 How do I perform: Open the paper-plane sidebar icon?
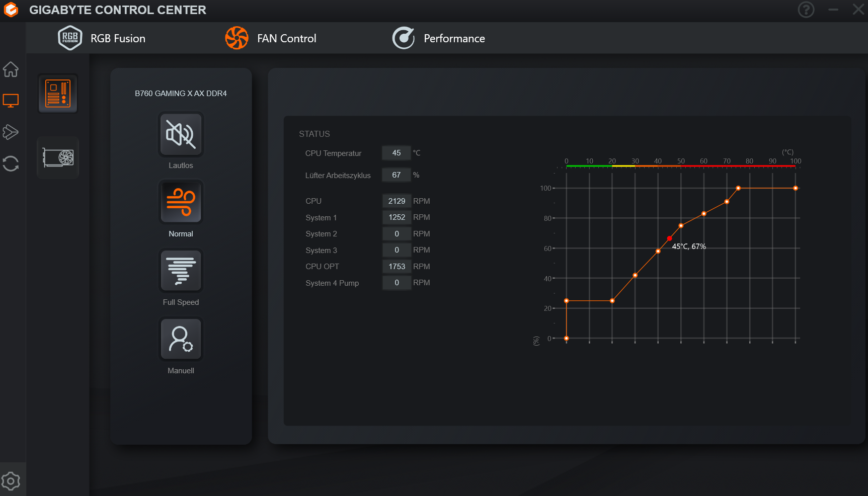11,132
